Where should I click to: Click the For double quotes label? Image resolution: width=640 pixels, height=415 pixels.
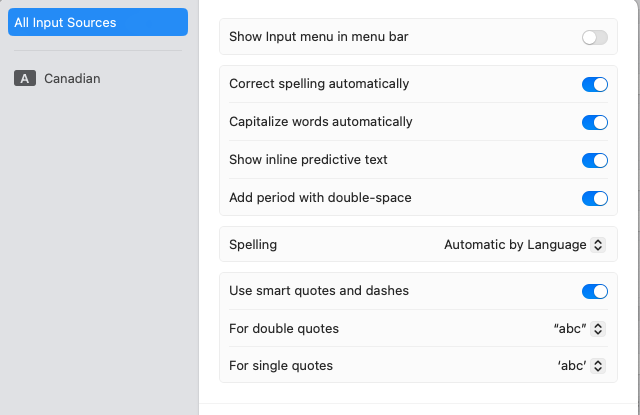284,329
